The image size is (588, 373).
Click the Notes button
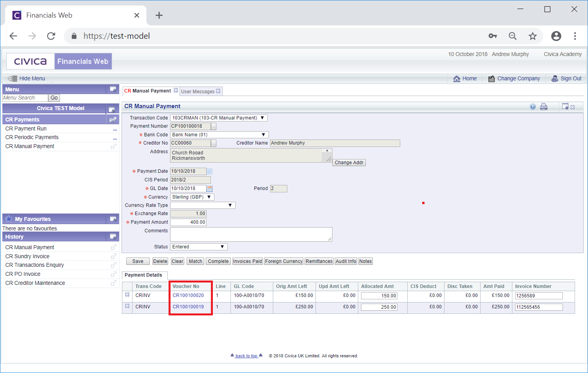pos(365,261)
